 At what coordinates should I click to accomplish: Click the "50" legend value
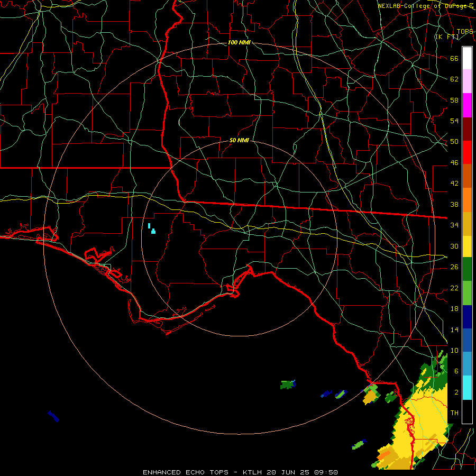tap(454, 142)
